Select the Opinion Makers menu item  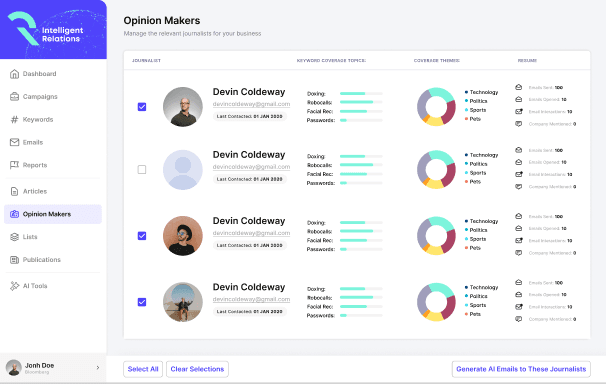pos(53,214)
